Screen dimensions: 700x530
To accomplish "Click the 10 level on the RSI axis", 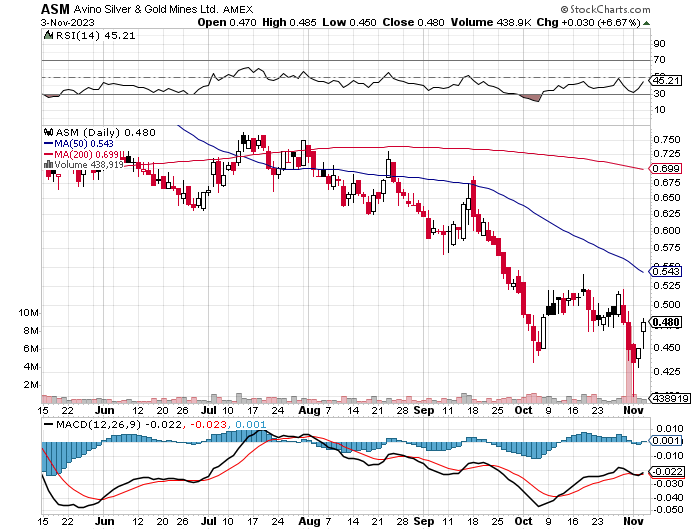I will (659, 109).
